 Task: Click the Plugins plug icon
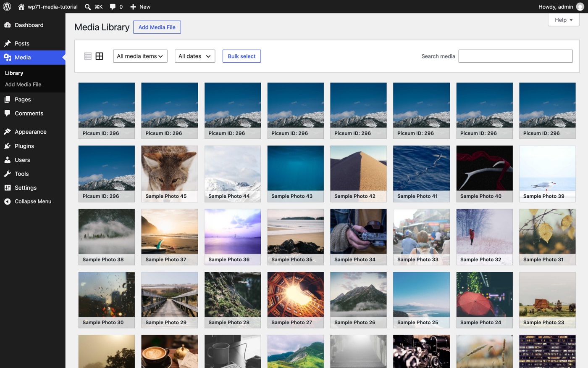coord(8,146)
